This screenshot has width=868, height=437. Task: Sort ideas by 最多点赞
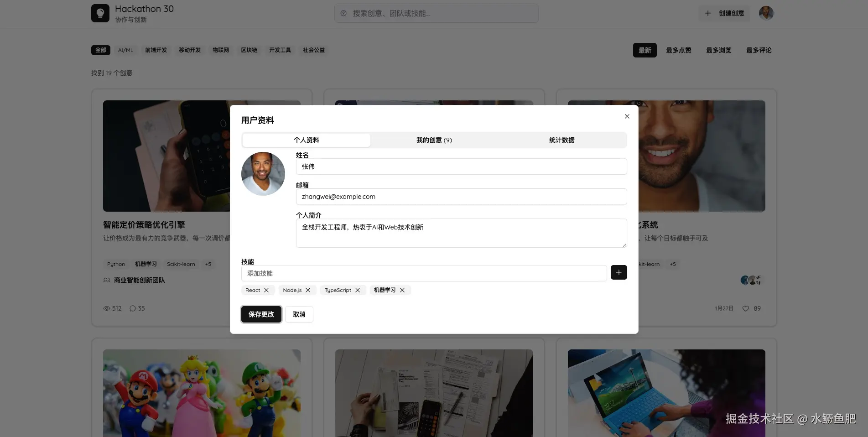pyautogui.click(x=678, y=50)
